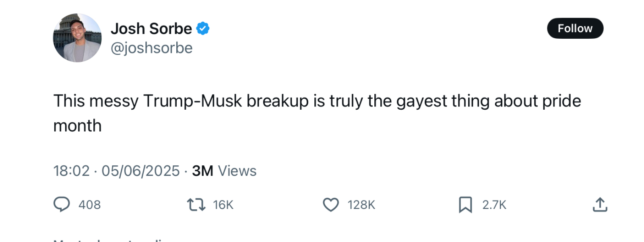644x242 pixels.
Task: Click the bookmark count of 2.7K
Action: pyautogui.click(x=494, y=204)
